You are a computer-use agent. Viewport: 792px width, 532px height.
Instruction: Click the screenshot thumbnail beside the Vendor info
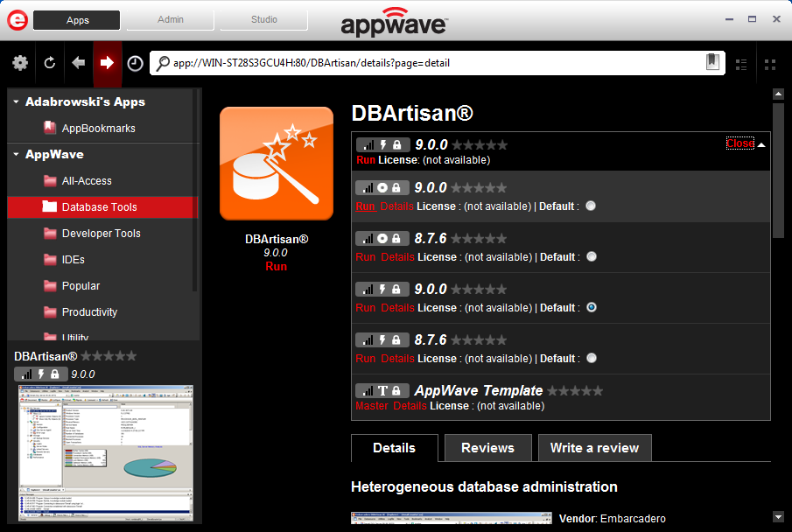(x=451, y=518)
